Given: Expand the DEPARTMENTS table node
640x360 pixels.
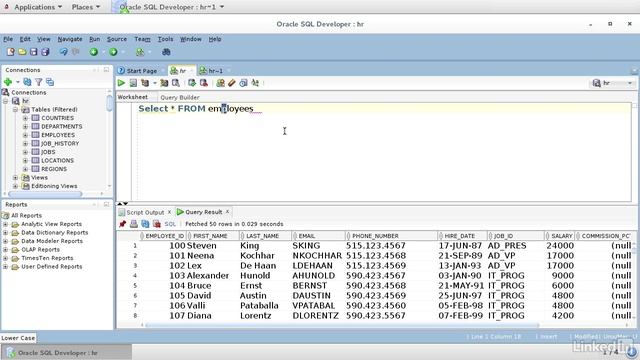Looking at the screenshot, I should [25, 127].
